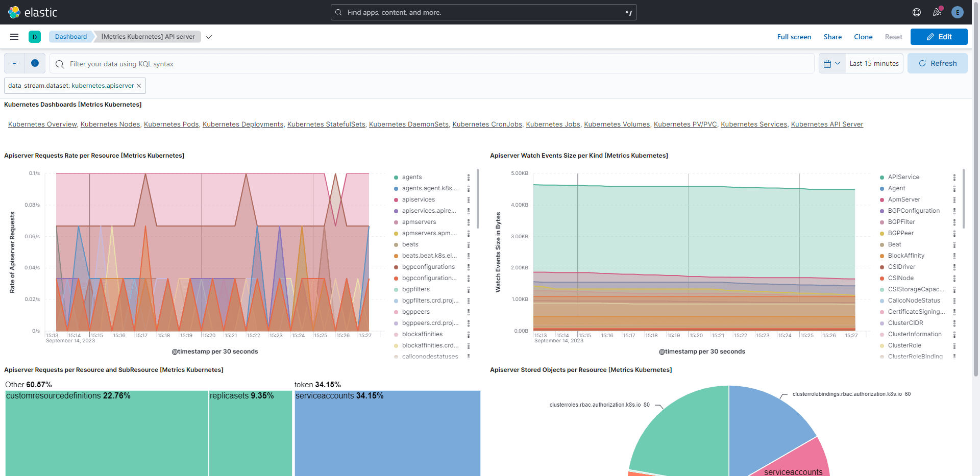The width and height of the screenshot is (980, 476).
Task: Open the Kubernetes Nodes link
Action: point(110,124)
